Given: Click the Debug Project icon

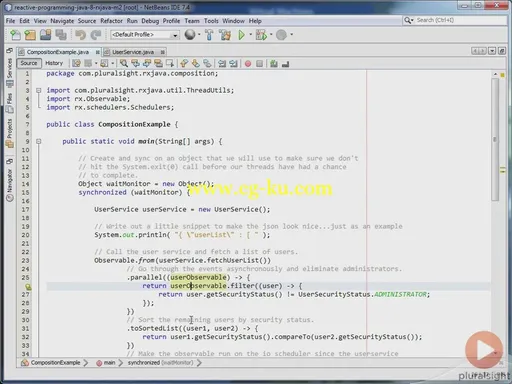Looking at the screenshot, I should tap(261, 34).
